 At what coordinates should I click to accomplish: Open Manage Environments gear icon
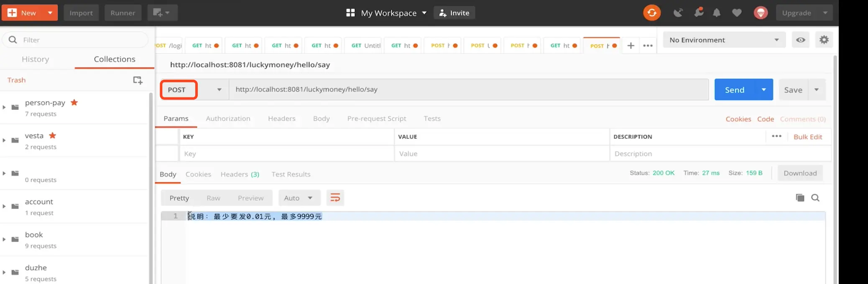824,40
